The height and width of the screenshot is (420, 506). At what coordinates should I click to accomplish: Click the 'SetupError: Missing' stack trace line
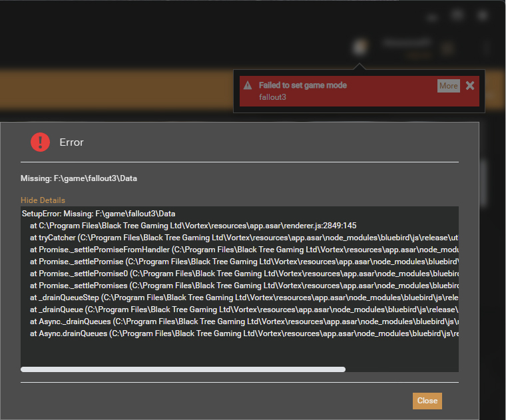click(99, 214)
